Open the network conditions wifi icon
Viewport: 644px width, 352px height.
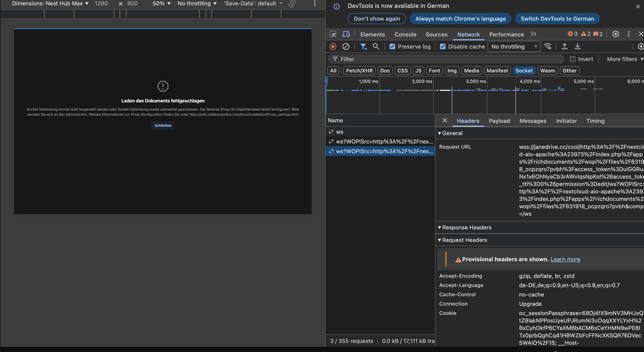[x=548, y=46]
